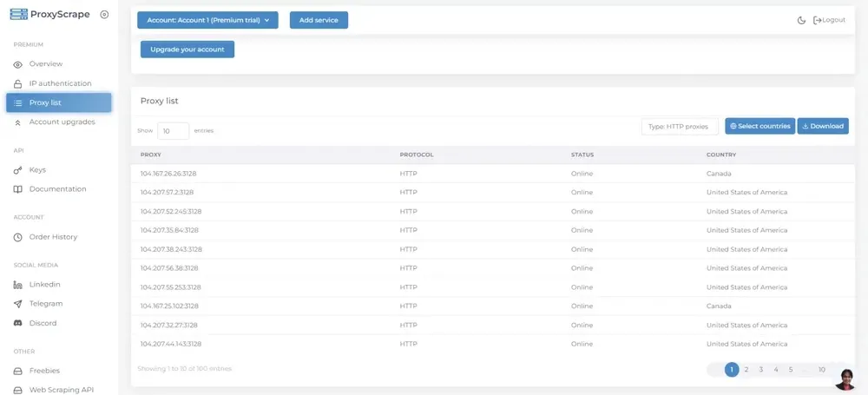Screen dimensions: 868x395
Task: Open the Type: HTTP proxies selector
Action: click(680, 126)
